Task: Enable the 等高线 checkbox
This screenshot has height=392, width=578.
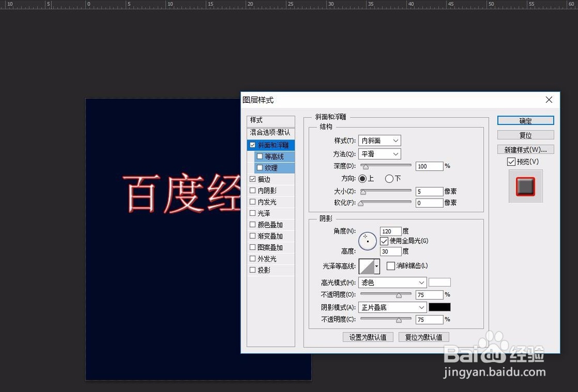Action: click(260, 156)
